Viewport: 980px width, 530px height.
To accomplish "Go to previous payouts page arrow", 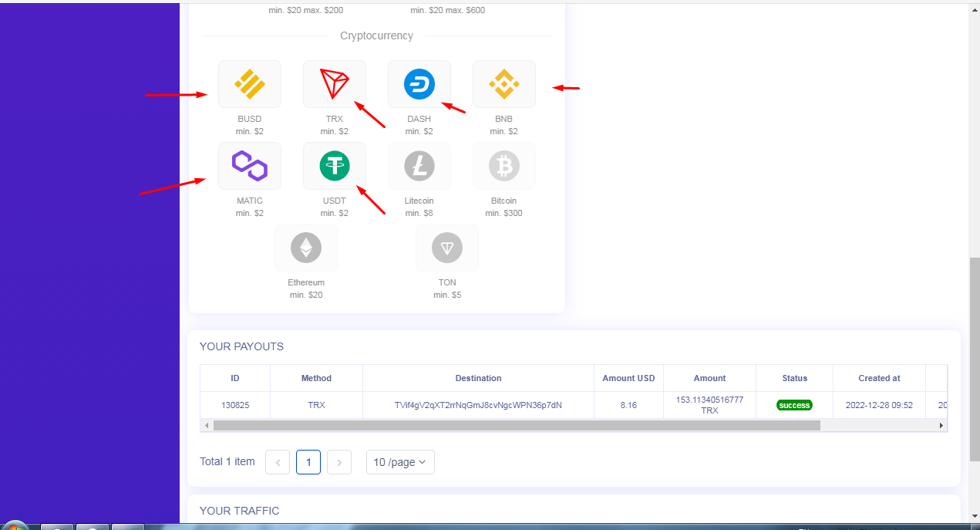I will [x=278, y=462].
